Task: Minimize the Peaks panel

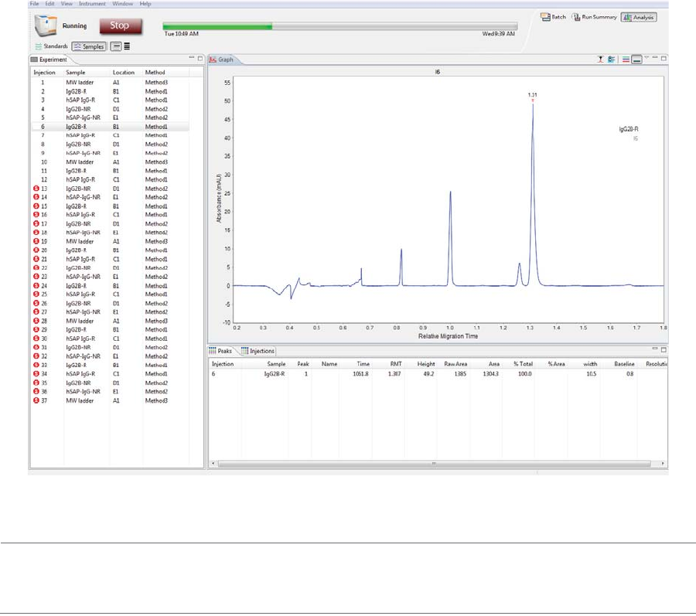Action: coord(655,349)
